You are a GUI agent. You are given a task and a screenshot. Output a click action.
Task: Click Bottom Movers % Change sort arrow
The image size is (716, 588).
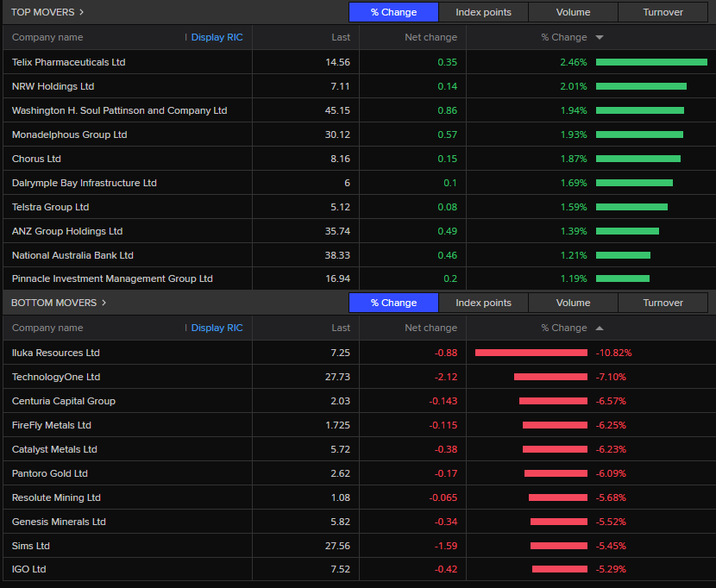click(x=600, y=328)
